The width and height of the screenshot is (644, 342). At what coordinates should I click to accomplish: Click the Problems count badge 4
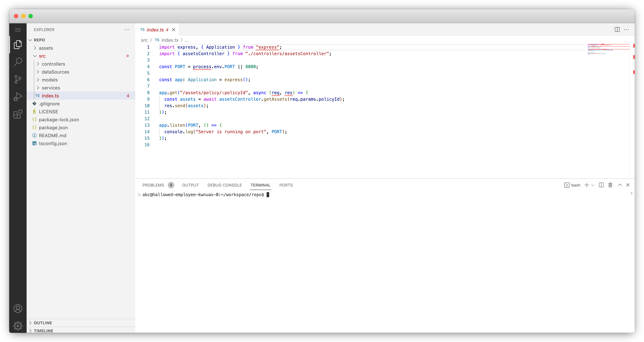[x=171, y=185]
